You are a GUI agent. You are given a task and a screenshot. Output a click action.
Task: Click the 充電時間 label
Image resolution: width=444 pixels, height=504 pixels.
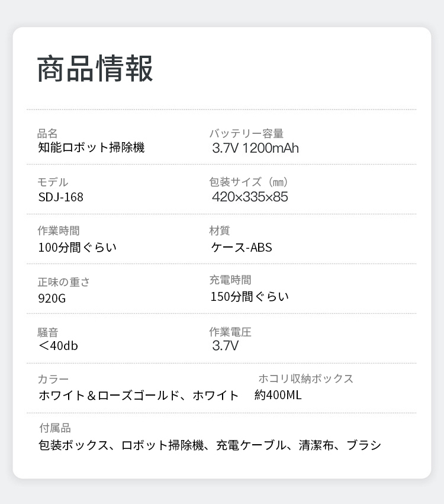230,280
